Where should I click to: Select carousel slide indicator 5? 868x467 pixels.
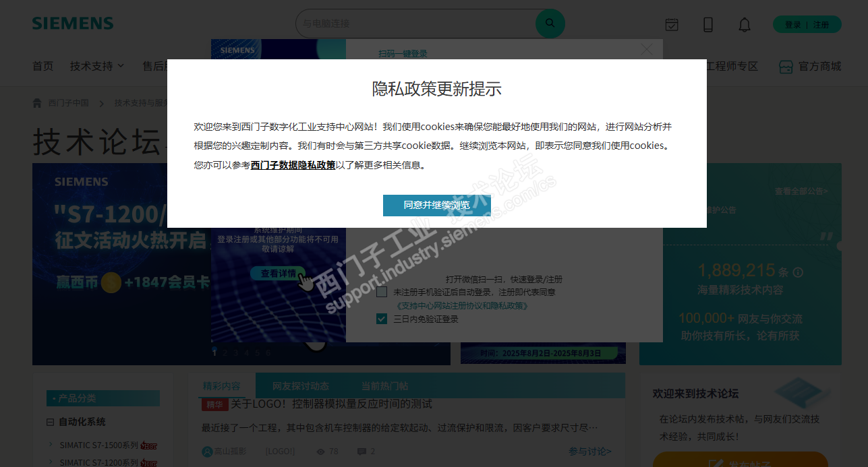[x=257, y=352]
